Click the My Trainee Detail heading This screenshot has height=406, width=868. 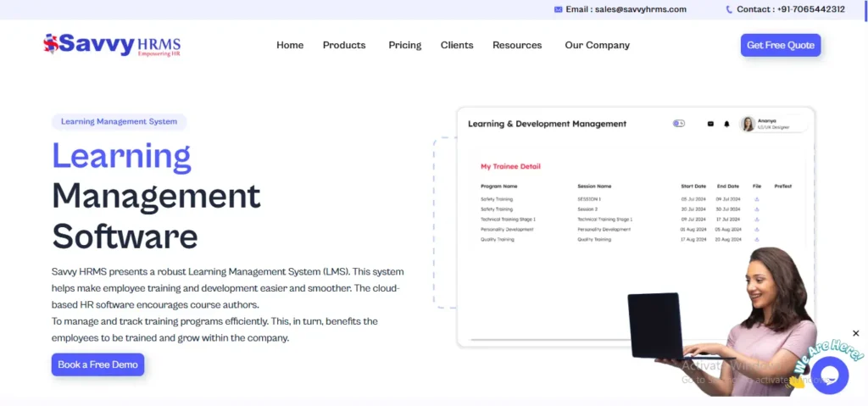[x=510, y=167]
